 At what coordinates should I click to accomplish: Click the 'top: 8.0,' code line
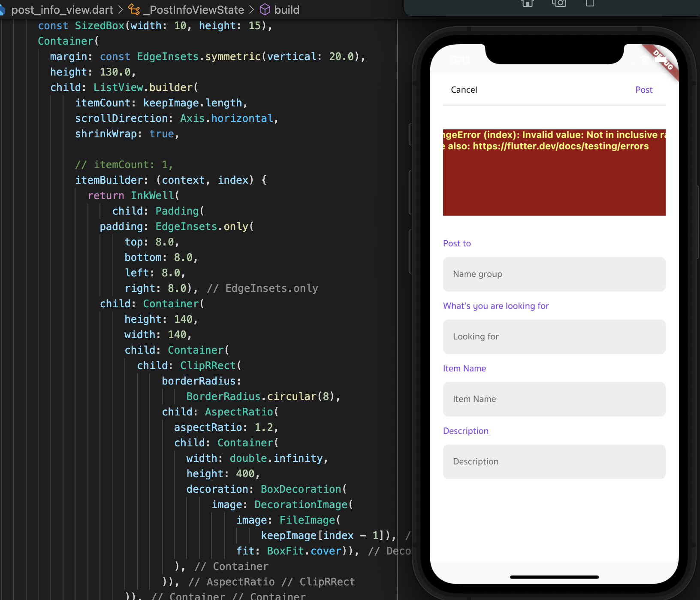(x=152, y=242)
